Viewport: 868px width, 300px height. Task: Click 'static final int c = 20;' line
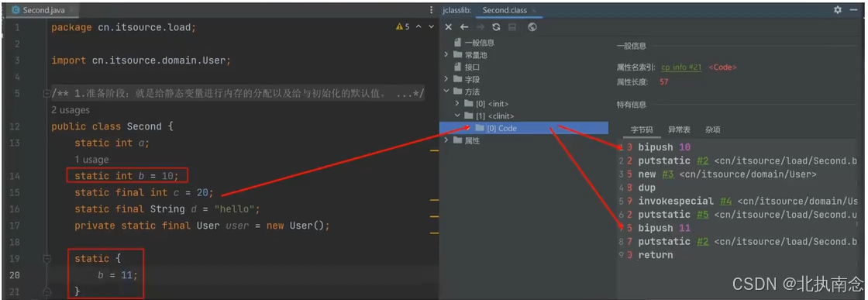click(144, 192)
